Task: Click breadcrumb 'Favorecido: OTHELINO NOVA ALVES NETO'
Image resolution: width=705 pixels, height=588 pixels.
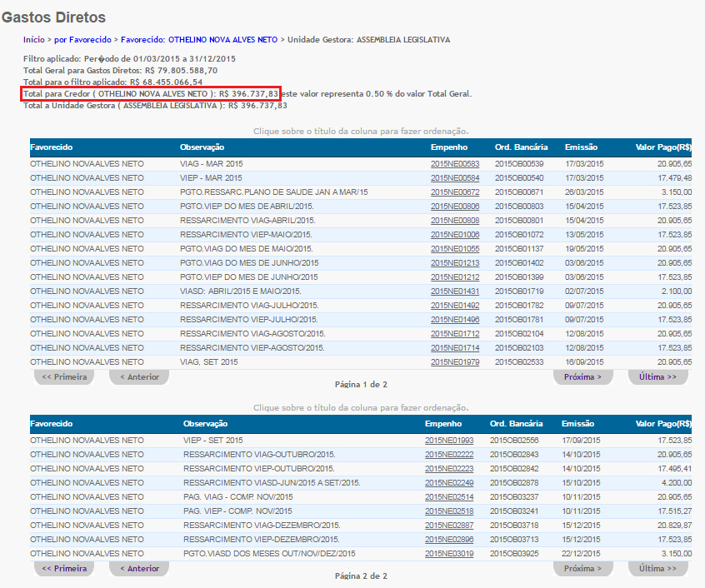Action: pyautogui.click(x=199, y=39)
